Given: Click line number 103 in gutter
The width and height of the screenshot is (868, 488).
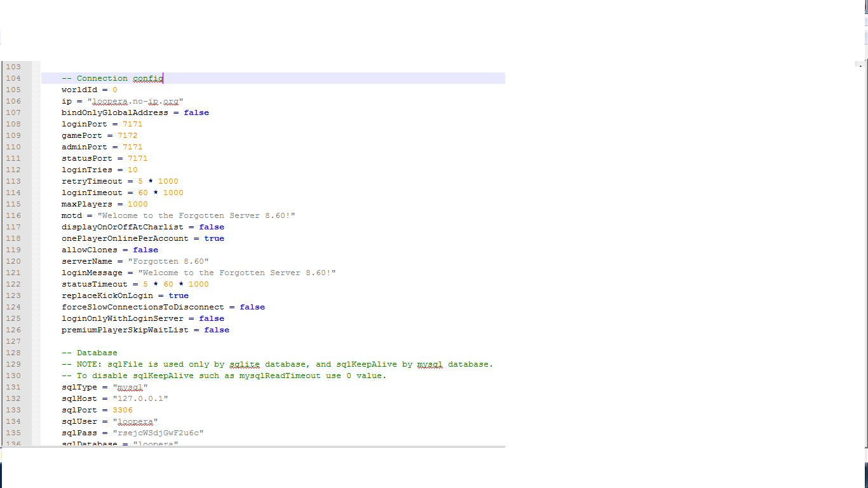Looking at the screenshot, I should pyautogui.click(x=13, y=67).
